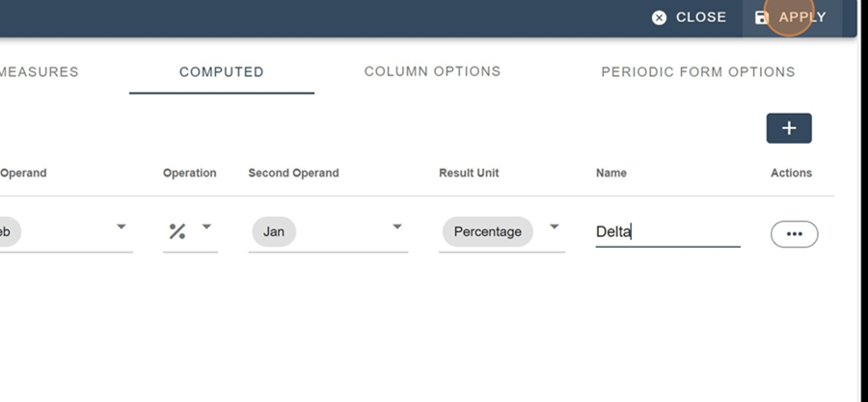Switch to the Measures tab

[x=39, y=72]
